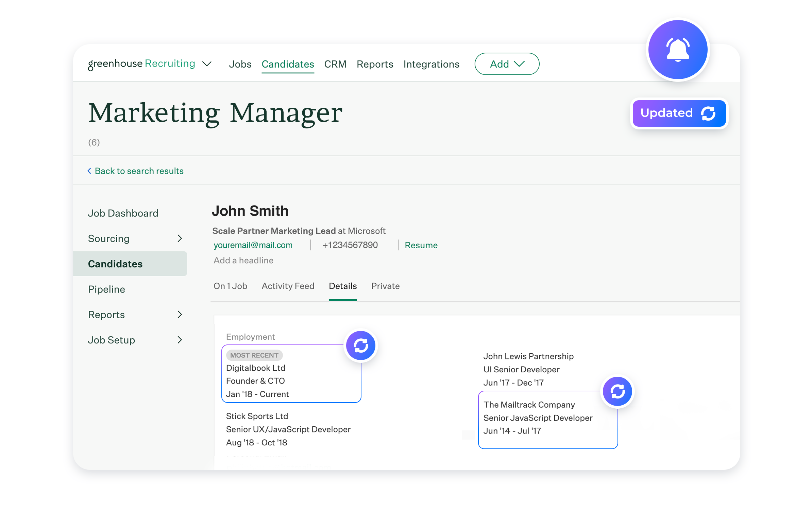Click the sync icon on Mailtrack Company card

[x=617, y=391]
